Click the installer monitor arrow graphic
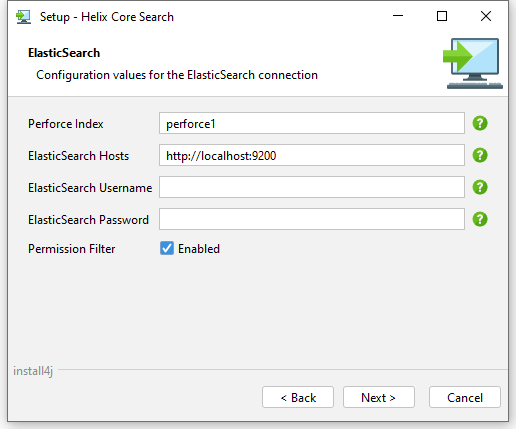 coord(473,63)
